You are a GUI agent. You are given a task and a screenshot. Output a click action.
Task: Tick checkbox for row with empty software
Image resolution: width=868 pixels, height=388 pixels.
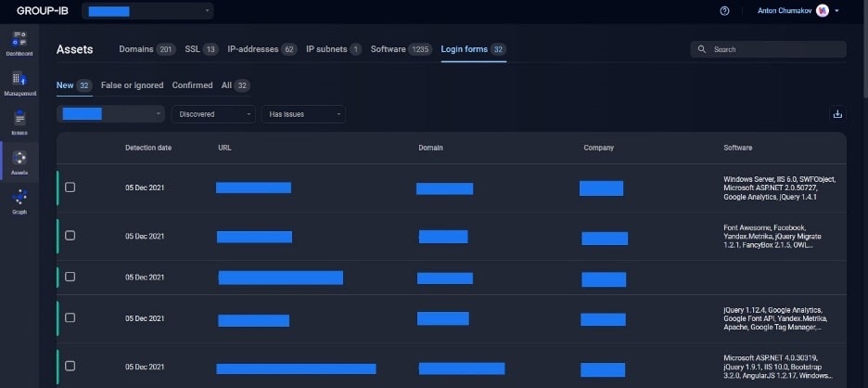pos(70,277)
